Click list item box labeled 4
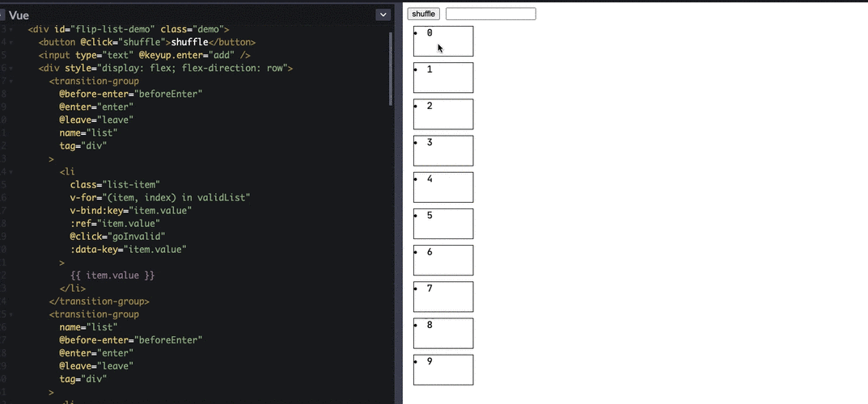The height and width of the screenshot is (404, 868). pyautogui.click(x=443, y=187)
